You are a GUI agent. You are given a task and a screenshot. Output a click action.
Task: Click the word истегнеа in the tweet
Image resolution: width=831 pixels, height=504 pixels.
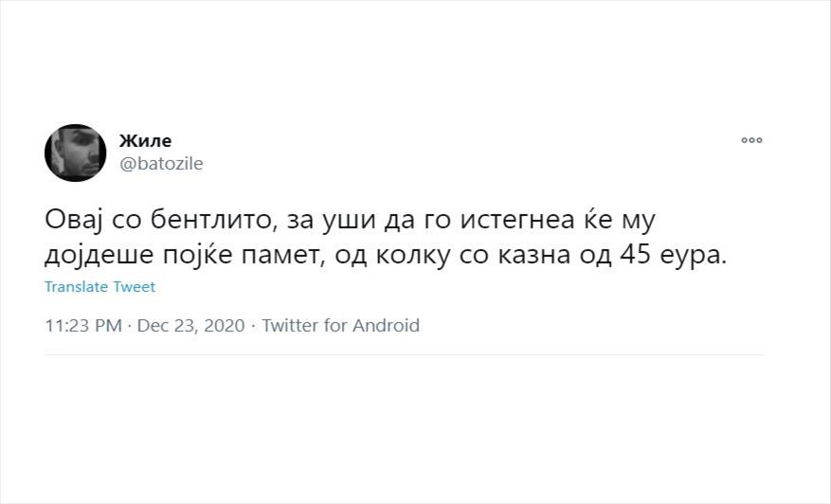point(517,220)
